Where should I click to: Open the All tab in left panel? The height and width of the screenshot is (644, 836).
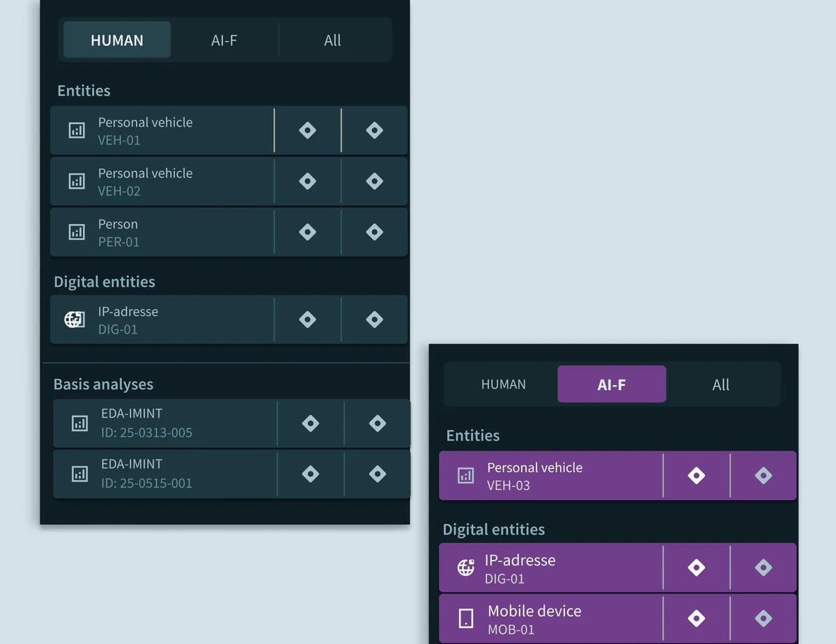pyautogui.click(x=332, y=40)
